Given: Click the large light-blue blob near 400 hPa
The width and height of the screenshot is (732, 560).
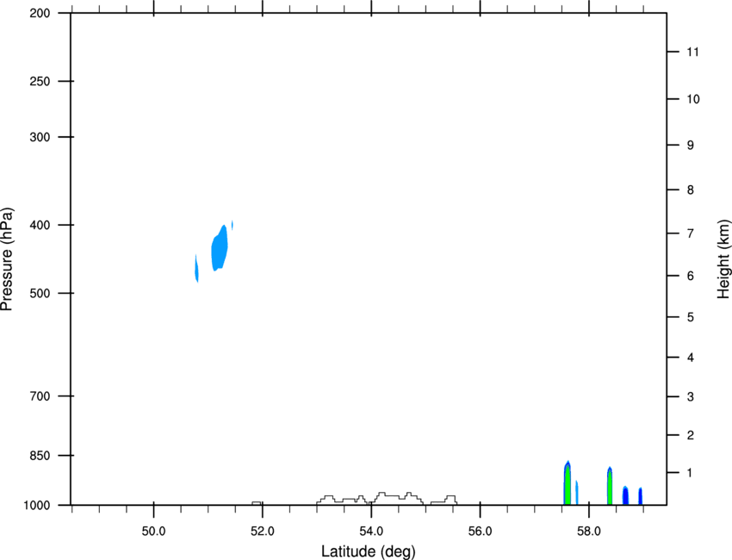Looking at the screenshot, I should click(220, 248).
